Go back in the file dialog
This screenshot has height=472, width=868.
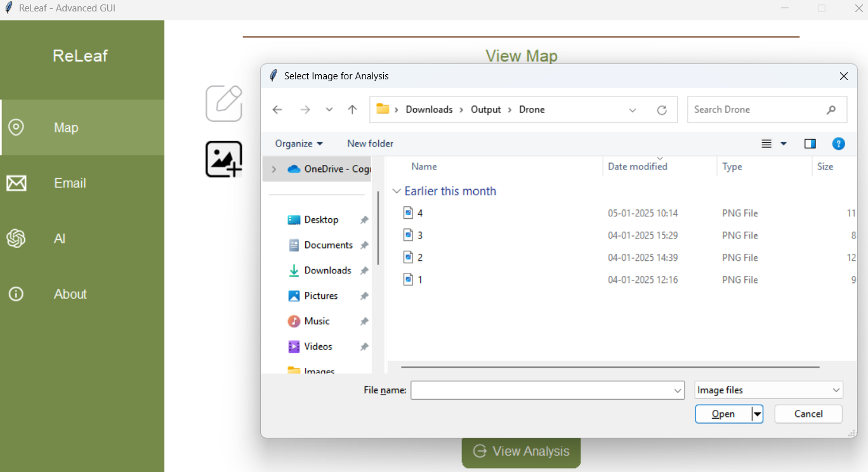pyautogui.click(x=277, y=110)
